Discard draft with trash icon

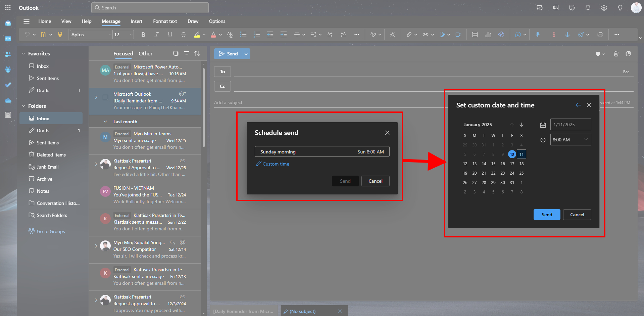(616, 54)
